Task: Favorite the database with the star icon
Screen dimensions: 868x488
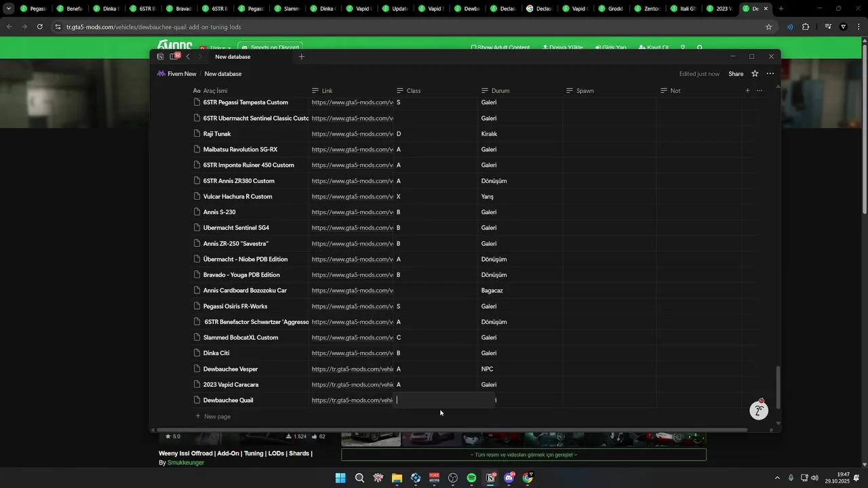Action: point(755,74)
